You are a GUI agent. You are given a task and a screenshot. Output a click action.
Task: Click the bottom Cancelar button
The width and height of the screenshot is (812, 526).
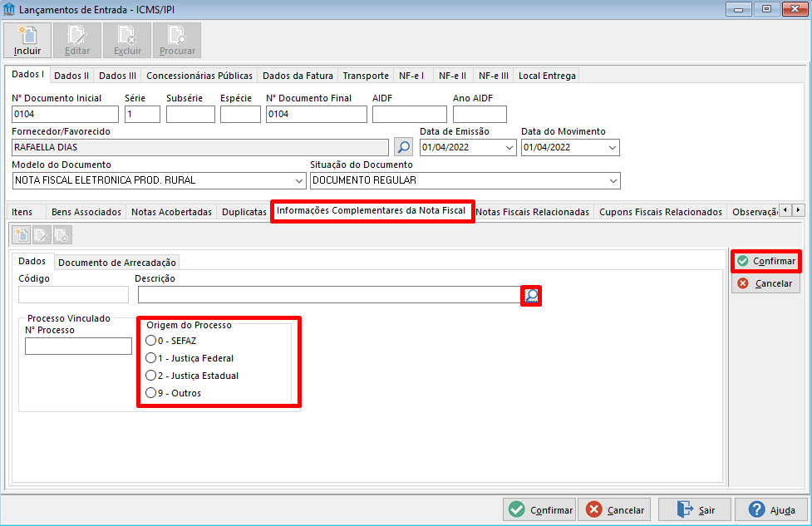[615, 510]
